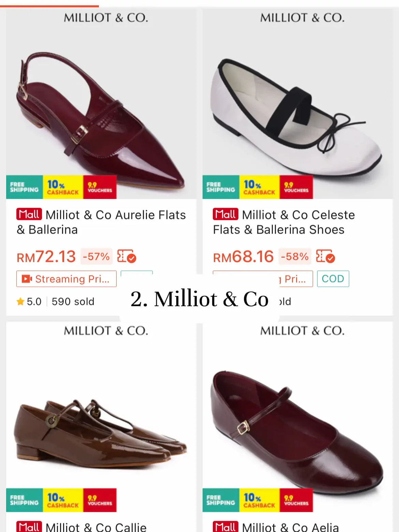Tap the RM68.16 price on Celeste

click(x=243, y=256)
